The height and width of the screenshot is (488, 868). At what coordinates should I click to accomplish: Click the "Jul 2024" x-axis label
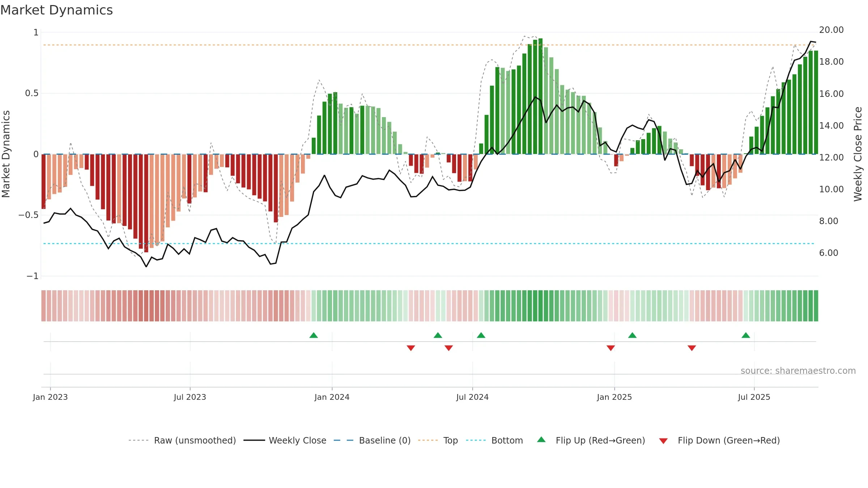coord(472,397)
